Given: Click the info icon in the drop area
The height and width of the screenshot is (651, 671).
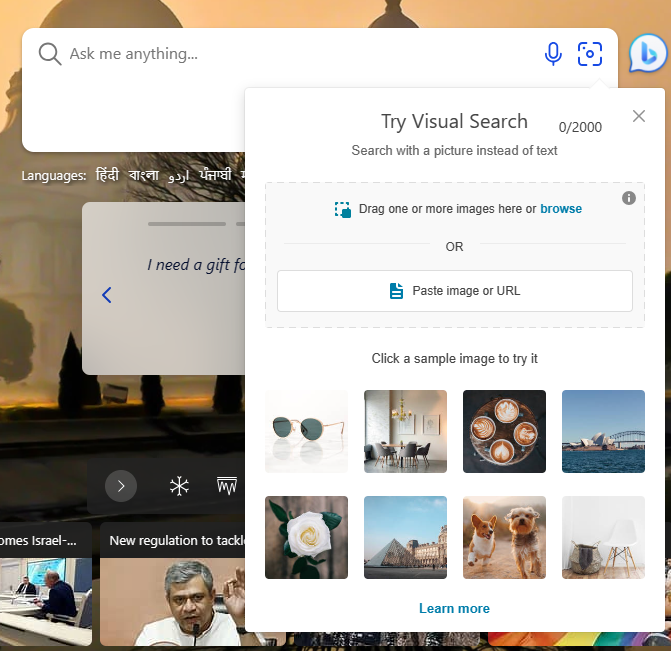Looking at the screenshot, I should [629, 198].
